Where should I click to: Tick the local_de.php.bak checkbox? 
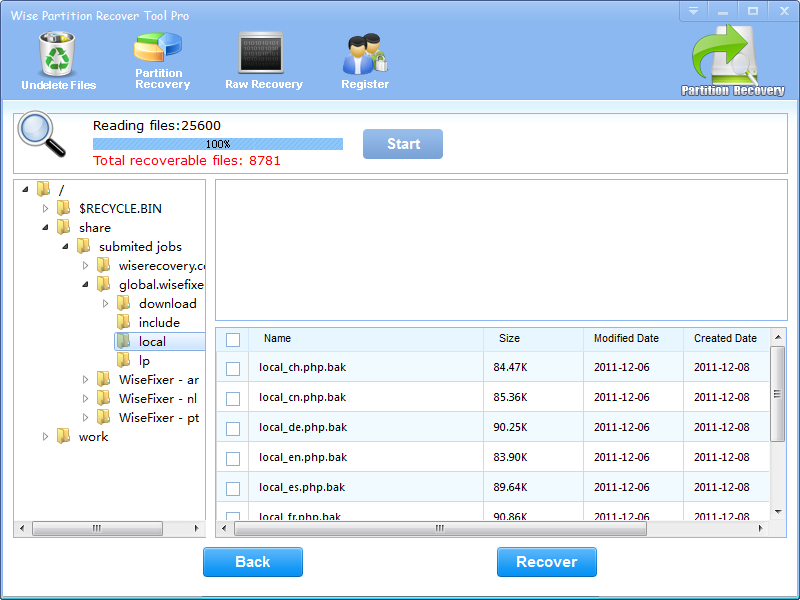(233, 428)
